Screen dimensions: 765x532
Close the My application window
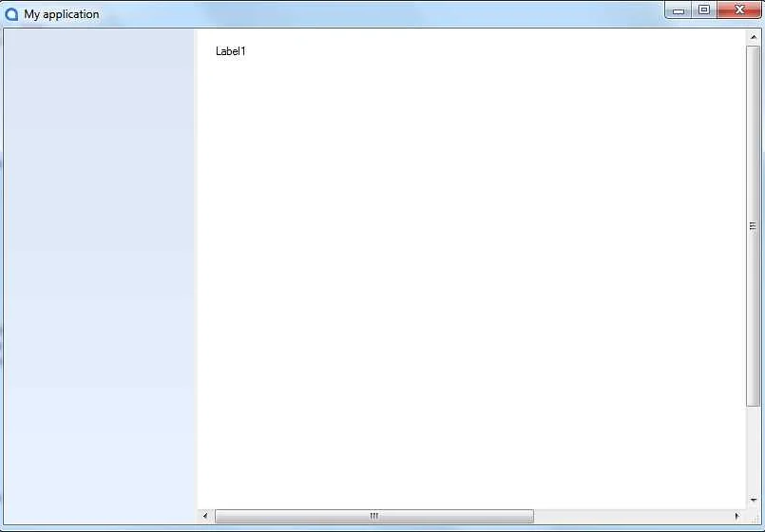739,10
